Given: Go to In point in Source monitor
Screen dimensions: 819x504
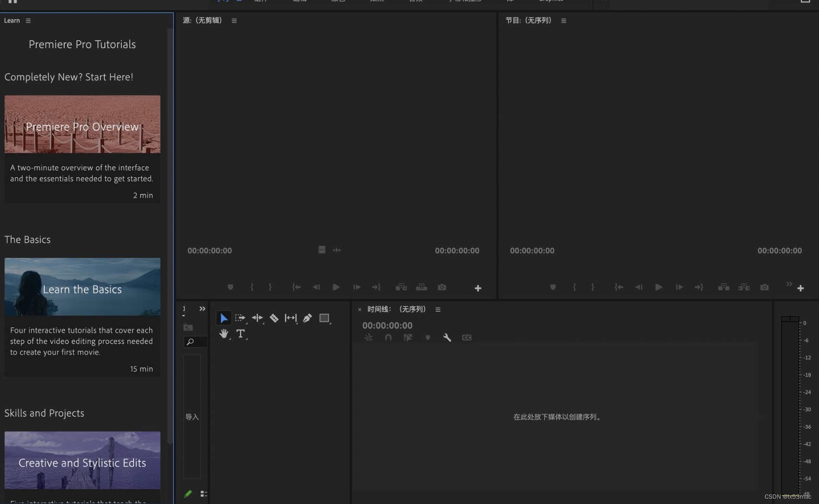Looking at the screenshot, I should click(x=296, y=287).
